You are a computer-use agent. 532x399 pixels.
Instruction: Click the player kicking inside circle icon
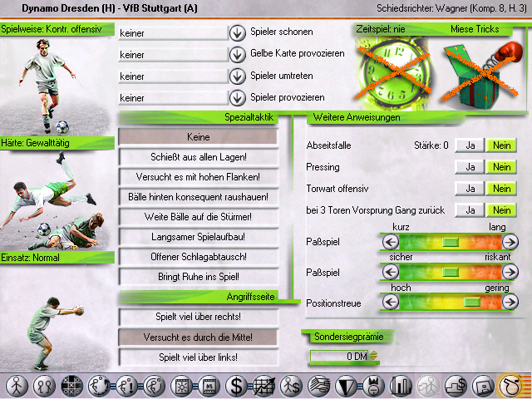[x=154, y=386]
